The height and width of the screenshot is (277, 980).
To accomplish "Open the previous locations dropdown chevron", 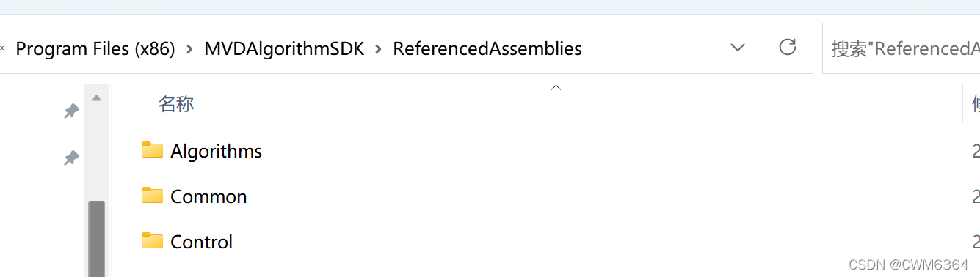I will tap(738, 48).
